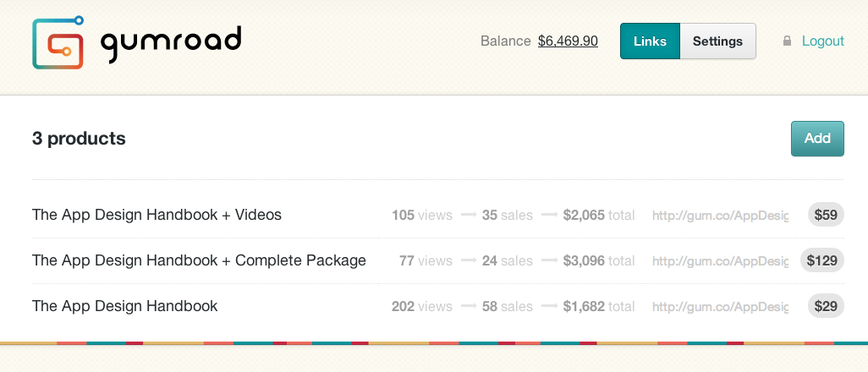
Task: Open the Links tab
Action: pyautogui.click(x=650, y=41)
